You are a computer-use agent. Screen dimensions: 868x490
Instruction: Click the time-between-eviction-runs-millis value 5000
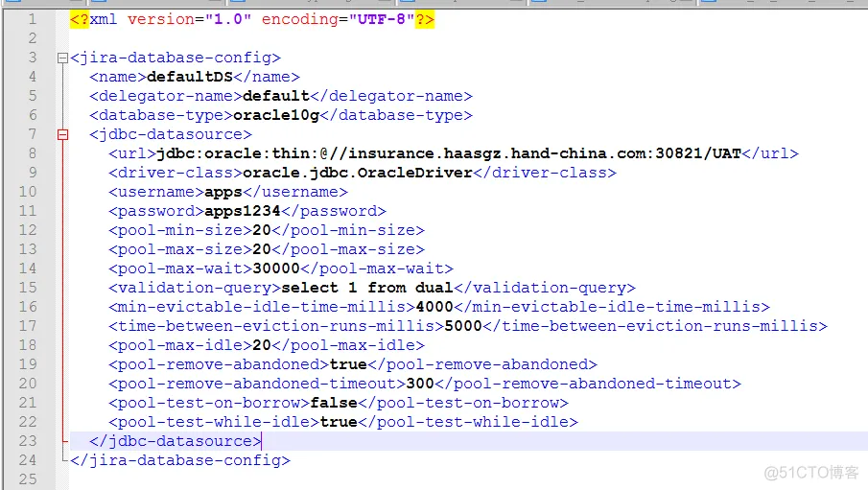[x=463, y=326]
